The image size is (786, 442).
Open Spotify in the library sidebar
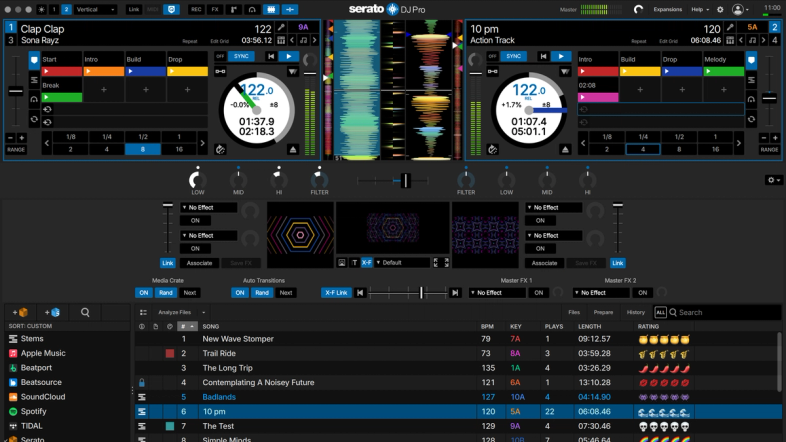[x=33, y=411]
